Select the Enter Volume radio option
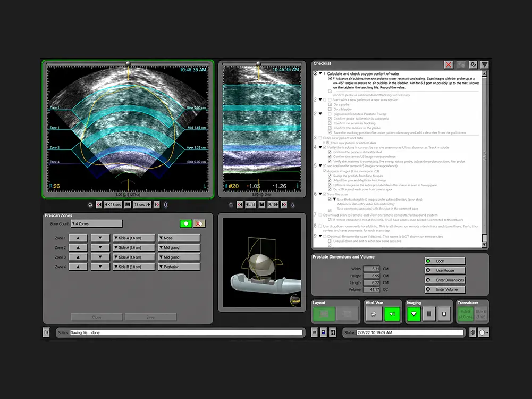This screenshot has width=532, height=399. click(x=445, y=289)
